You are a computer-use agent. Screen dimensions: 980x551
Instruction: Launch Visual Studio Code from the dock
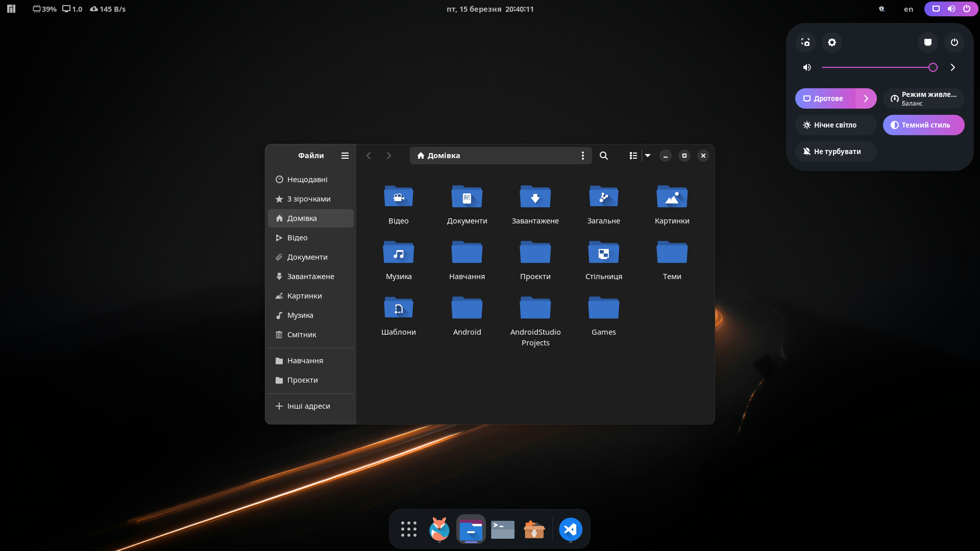click(x=570, y=530)
